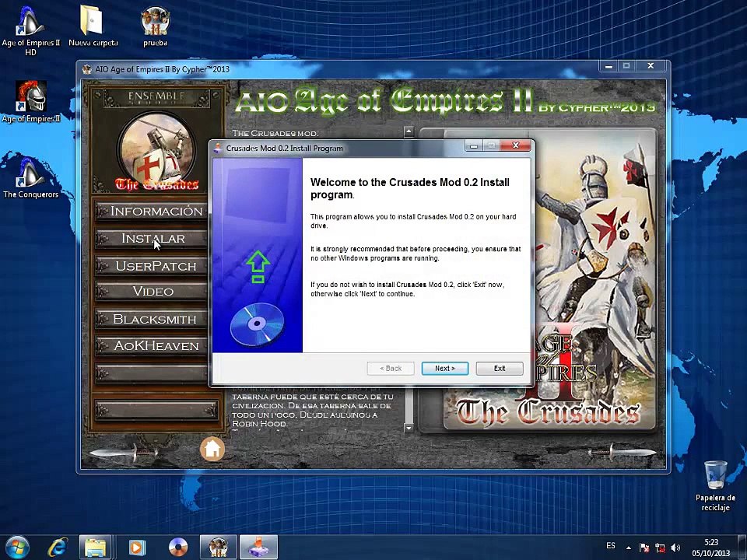The image size is (747, 560).
Task: Click the installer title bar icon
Action: pyautogui.click(x=218, y=148)
